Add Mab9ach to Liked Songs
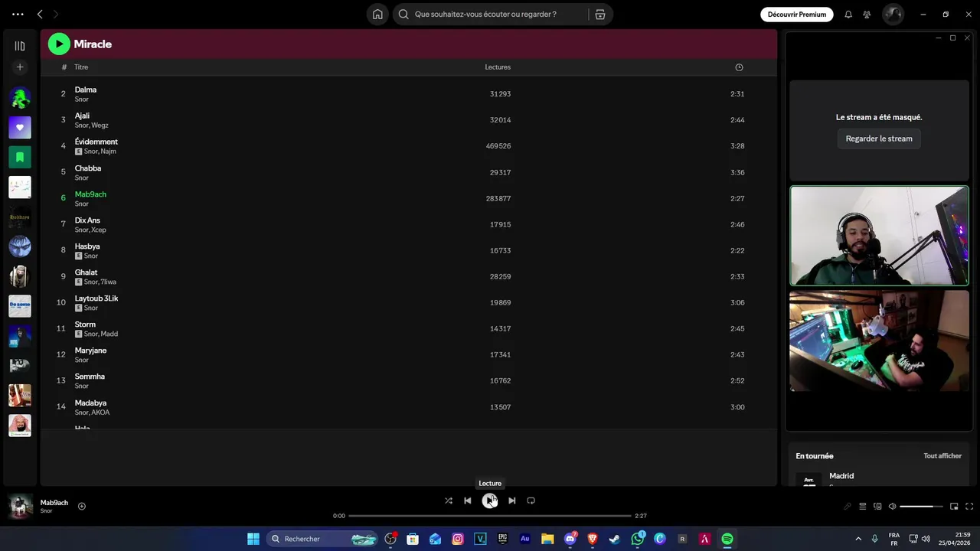Image resolution: width=980 pixels, height=551 pixels. point(82,506)
